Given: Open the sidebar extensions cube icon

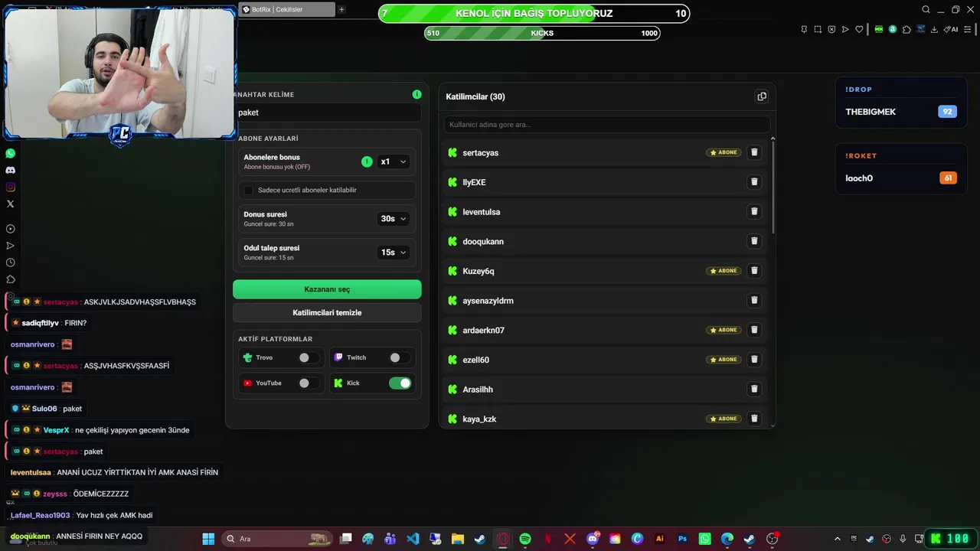Looking at the screenshot, I should coord(10,279).
